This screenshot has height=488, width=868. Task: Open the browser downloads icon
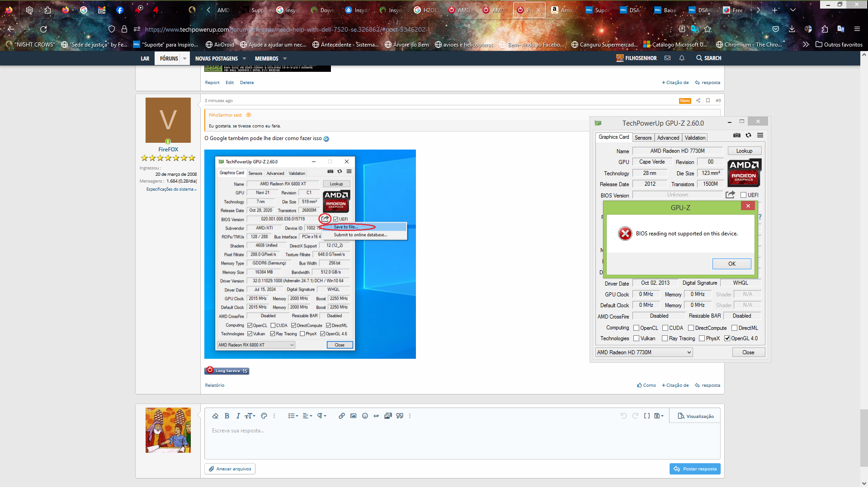pyautogui.click(x=792, y=29)
